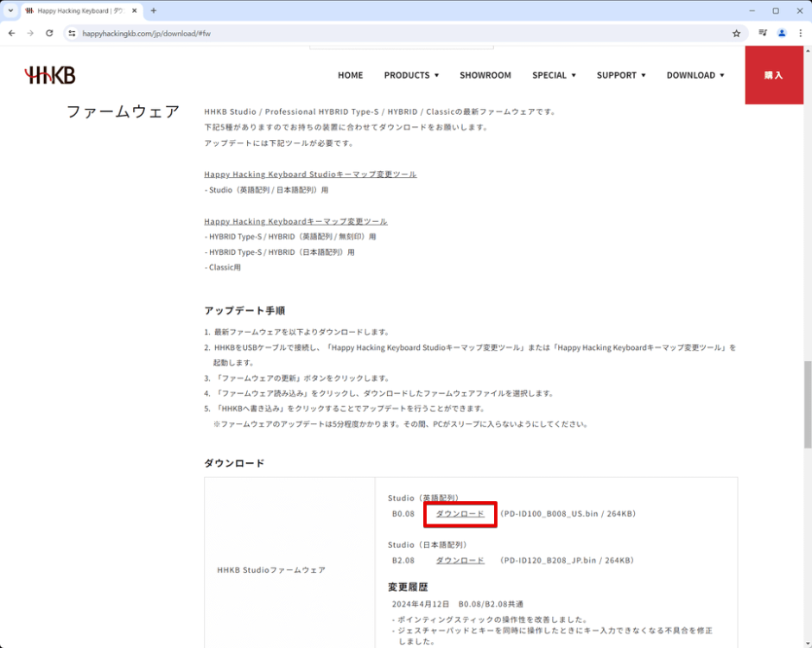This screenshot has width=812, height=648.
Task: Click the HHKB logo in header
Action: click(50, 75)
